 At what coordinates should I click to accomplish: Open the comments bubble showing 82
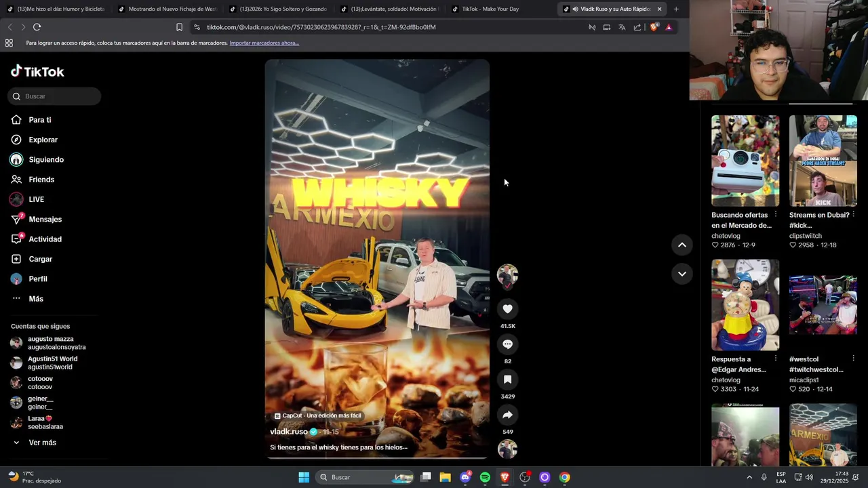coord(507,344)
